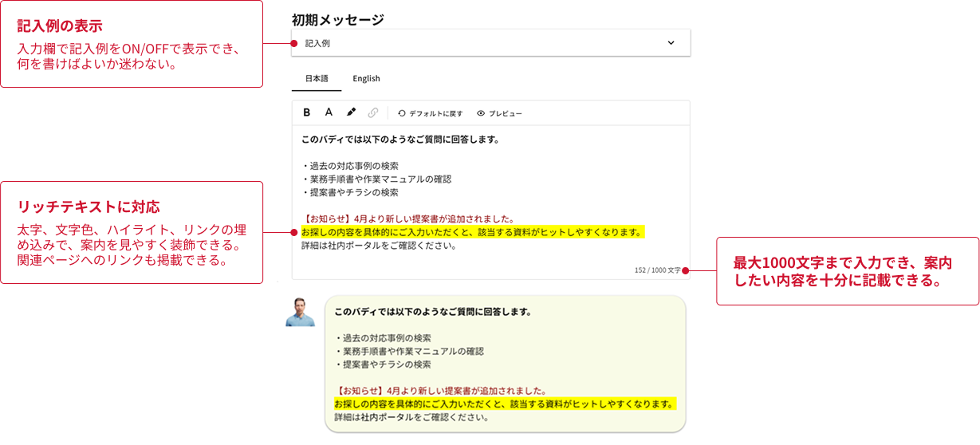This screenshot has height=445, width=980.
Task: Click the chevron arrow on 記入例 box
Action: coord(671,43)
